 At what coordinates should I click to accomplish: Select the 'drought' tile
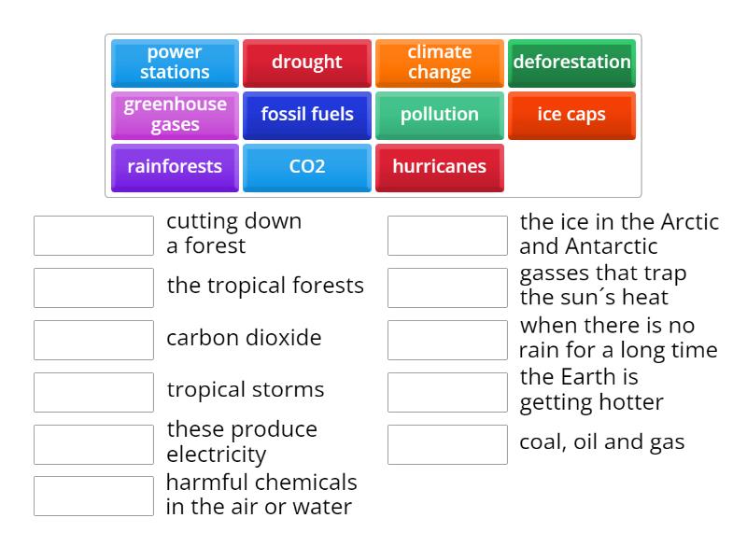pos(307,63)
